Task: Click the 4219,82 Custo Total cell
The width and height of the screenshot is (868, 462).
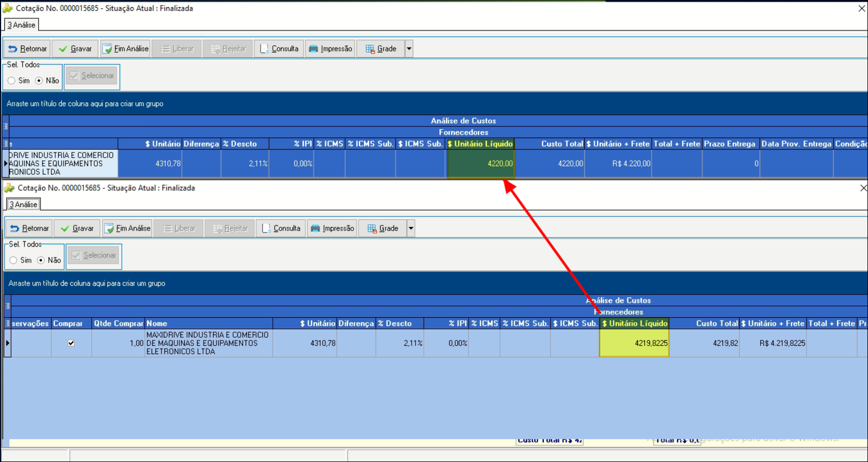Action: (x=704, y=343)
